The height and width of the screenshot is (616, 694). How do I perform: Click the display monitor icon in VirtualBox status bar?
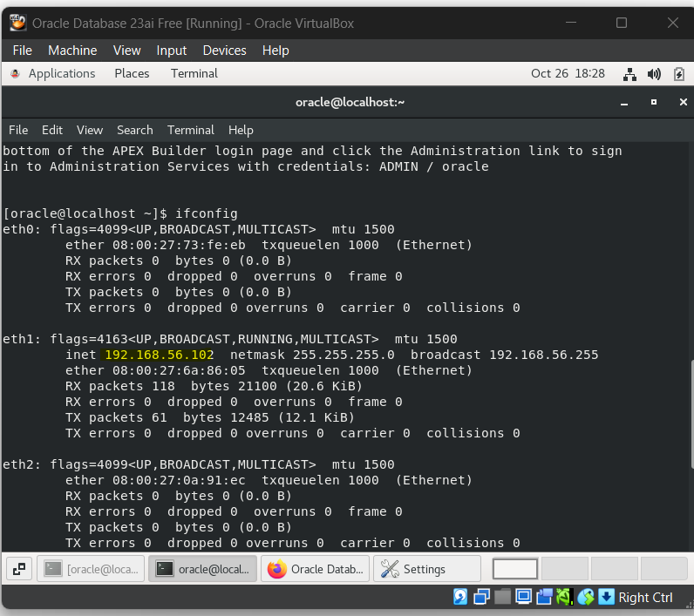[523, 597]
